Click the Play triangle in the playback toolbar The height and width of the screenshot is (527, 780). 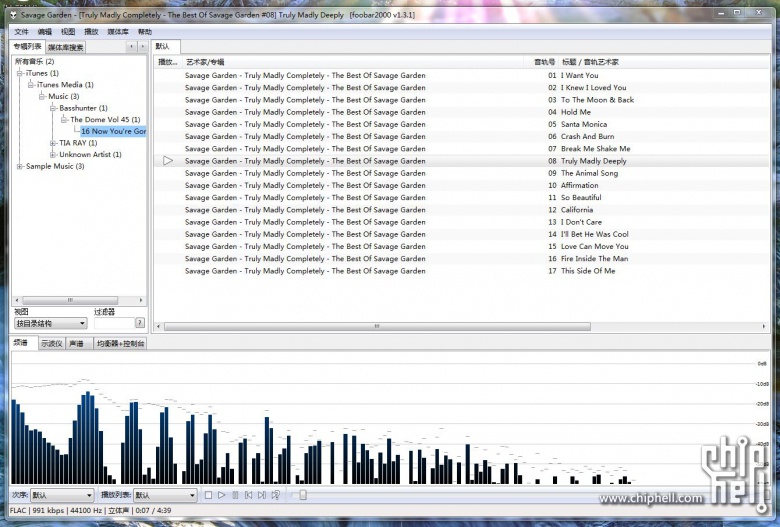(x=222, y=495)
